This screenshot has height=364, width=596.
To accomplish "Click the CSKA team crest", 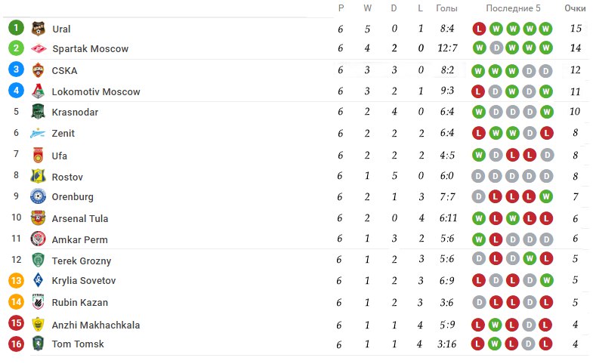I will (38, 70).
